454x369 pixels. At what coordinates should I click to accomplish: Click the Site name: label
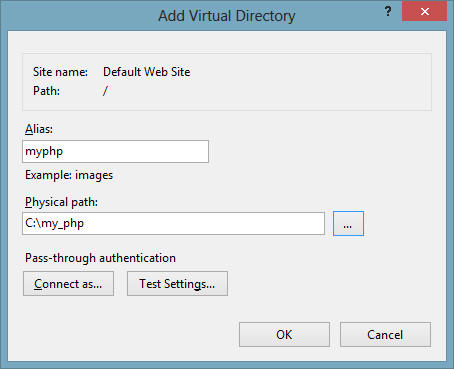click(x=60, y=72)
